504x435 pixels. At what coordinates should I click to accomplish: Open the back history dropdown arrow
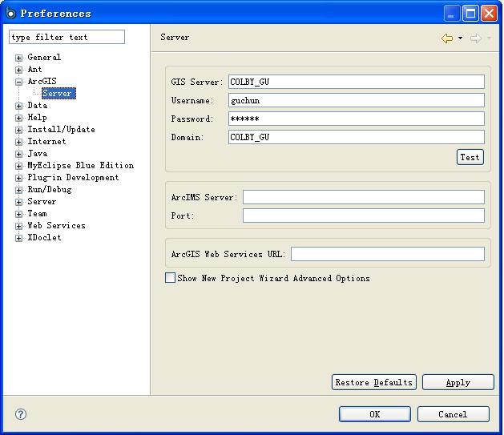click(460, 38)
